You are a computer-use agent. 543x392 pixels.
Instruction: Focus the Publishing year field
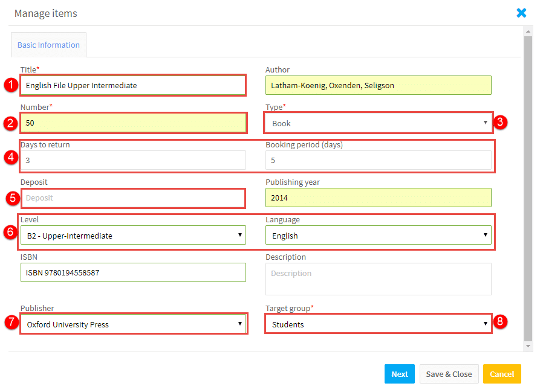[378, 198]
